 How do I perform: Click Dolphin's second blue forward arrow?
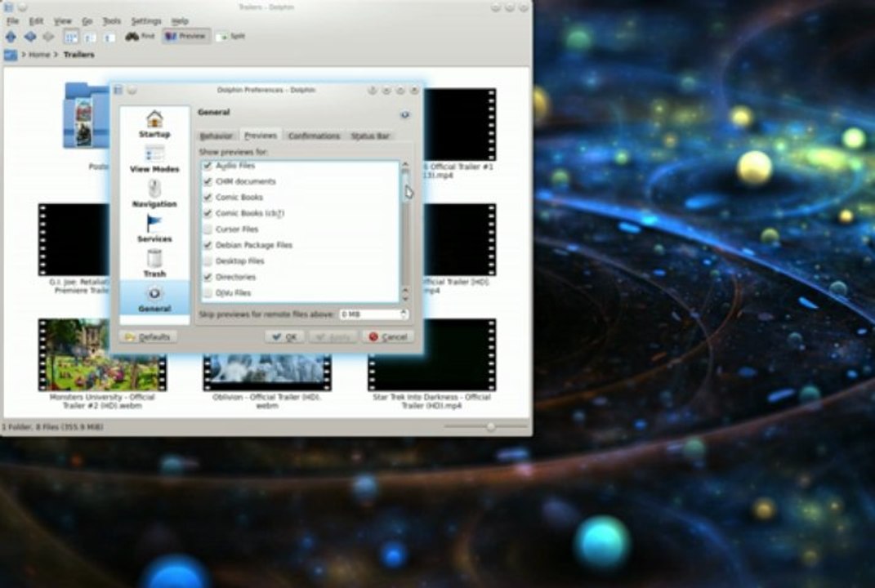pos(30,37)
